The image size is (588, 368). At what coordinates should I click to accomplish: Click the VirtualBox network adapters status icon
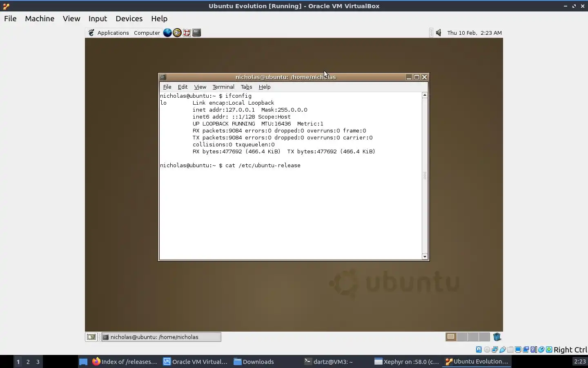coord(494,350)
